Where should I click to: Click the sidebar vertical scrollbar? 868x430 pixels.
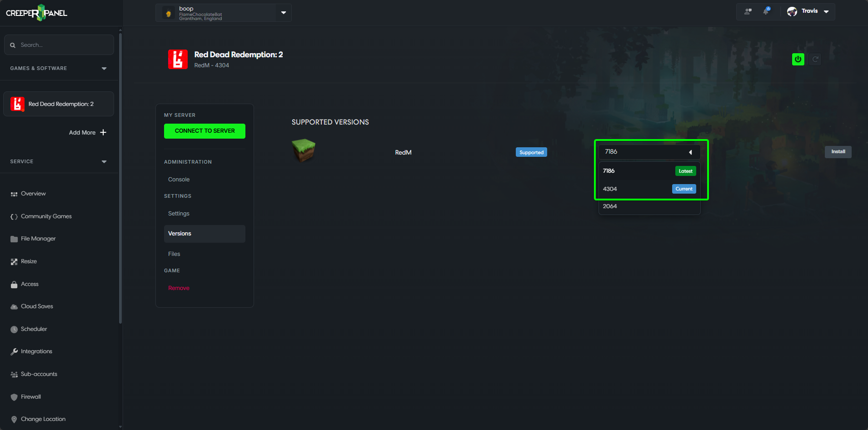pyautogui.click(x=120, y=177)
